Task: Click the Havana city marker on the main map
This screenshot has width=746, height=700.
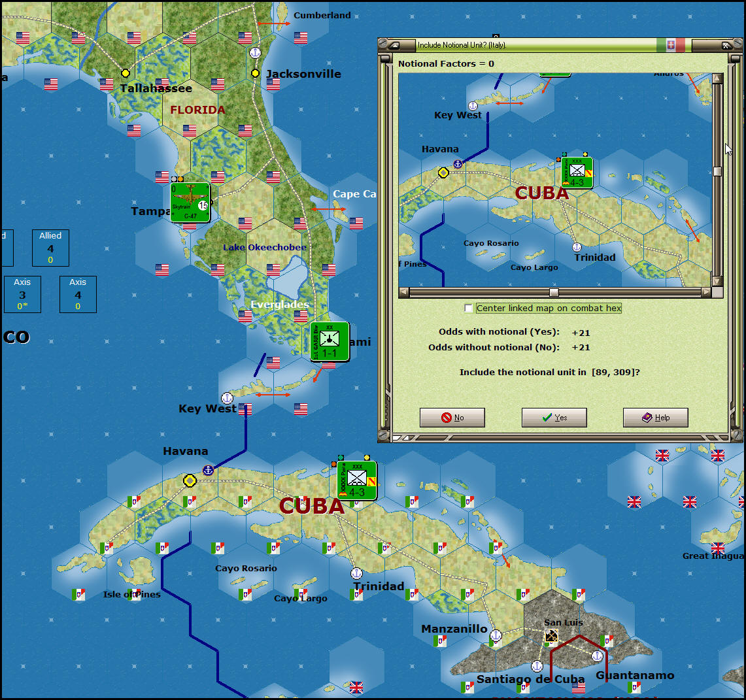Action: click(190, 481)
